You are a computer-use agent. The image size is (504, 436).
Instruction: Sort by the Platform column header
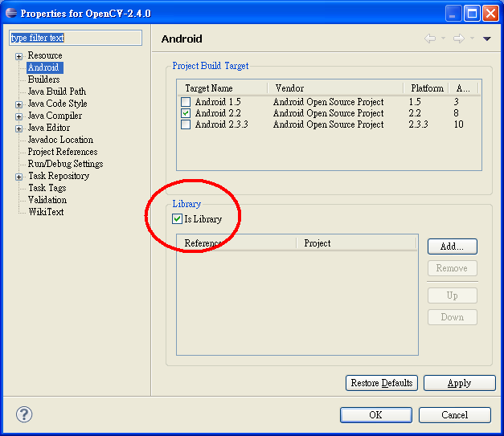tap(426, 88)
